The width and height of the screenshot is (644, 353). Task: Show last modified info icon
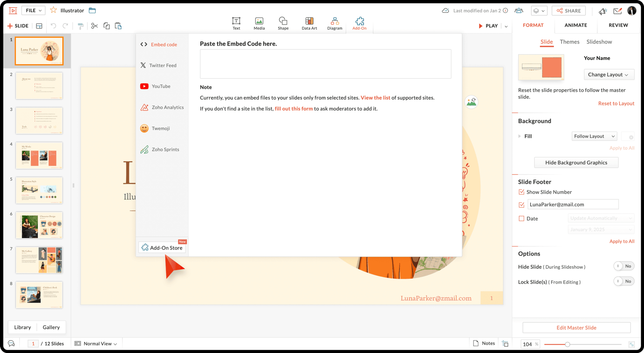pyautogui.click(x=506, y=10)
